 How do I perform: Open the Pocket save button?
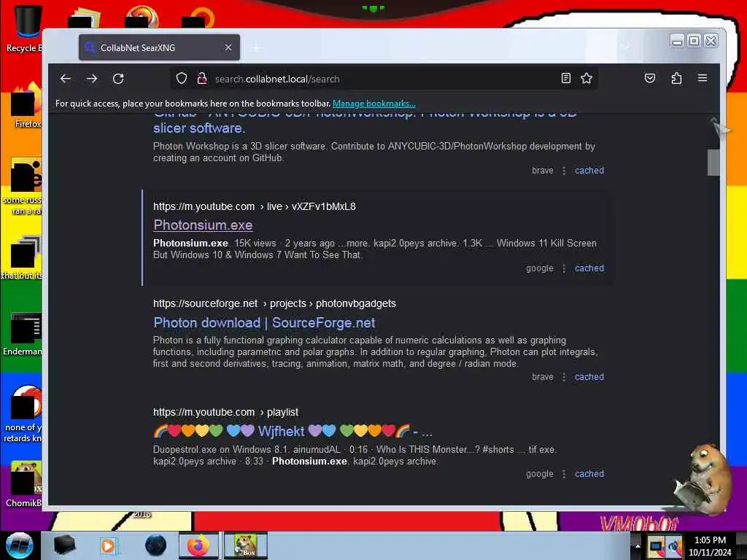click(650, 78)
